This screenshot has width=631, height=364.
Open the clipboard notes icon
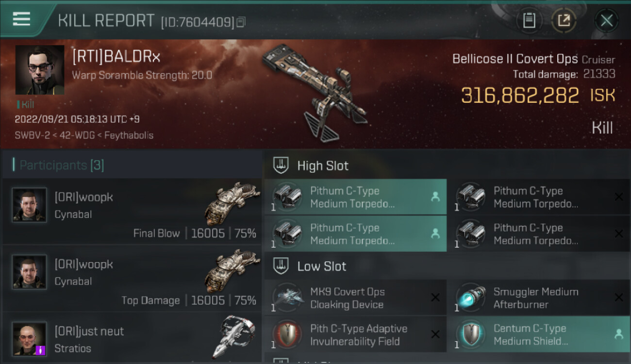tap(529, 21)
